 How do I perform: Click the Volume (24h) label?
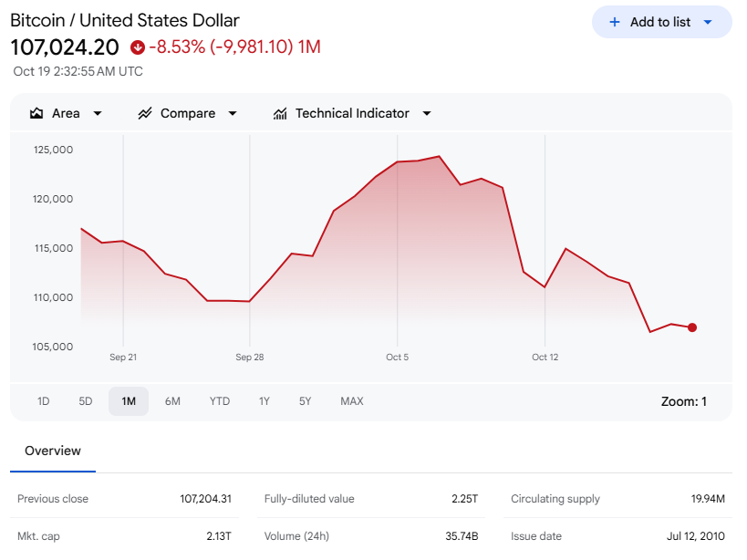(296, 536)
